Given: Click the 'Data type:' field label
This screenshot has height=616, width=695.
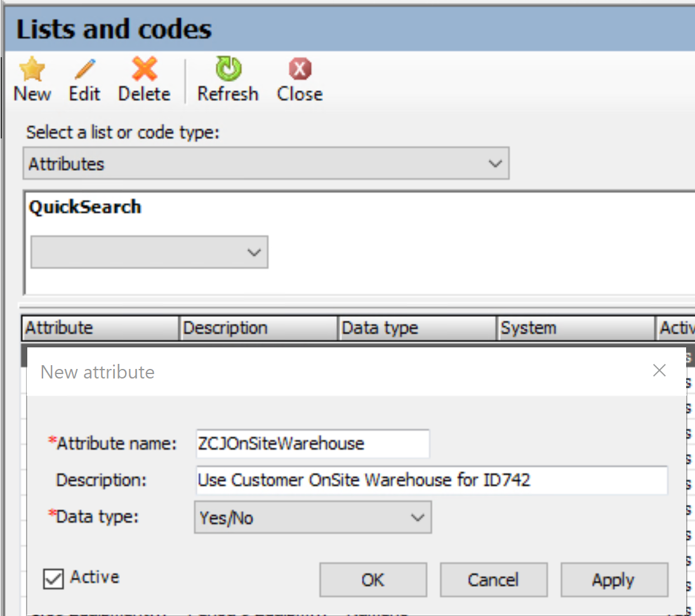Looking at the screenshot, I should [97, 517].
